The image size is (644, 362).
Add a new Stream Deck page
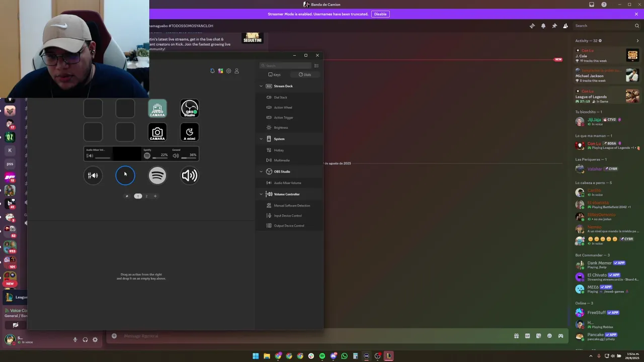coord(155,196)
